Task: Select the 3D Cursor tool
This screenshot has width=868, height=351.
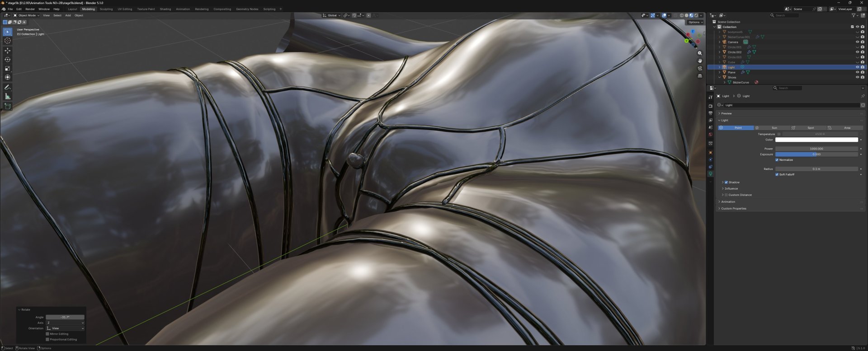Action: coord(7,41)
